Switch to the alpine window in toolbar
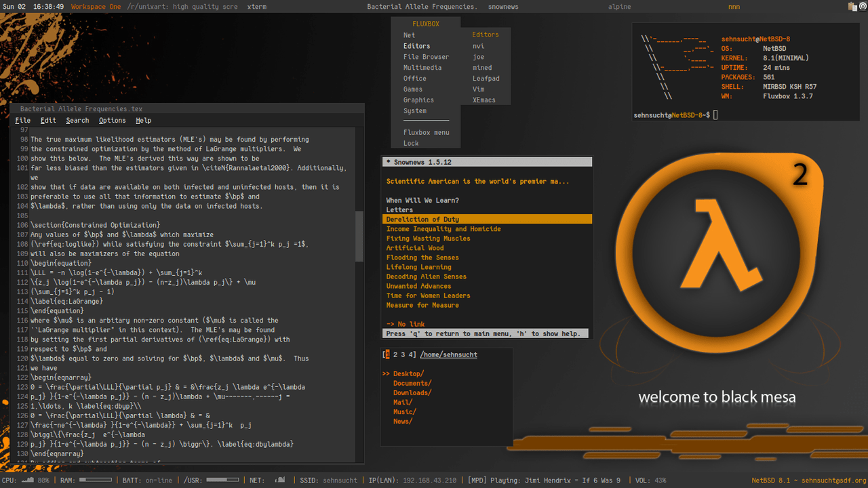Viewport: 868px width, 488px height. (620, 7)
